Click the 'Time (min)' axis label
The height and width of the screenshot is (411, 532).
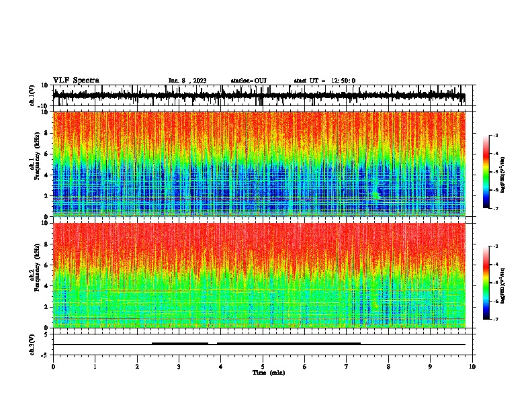click(x=269, y=373)
